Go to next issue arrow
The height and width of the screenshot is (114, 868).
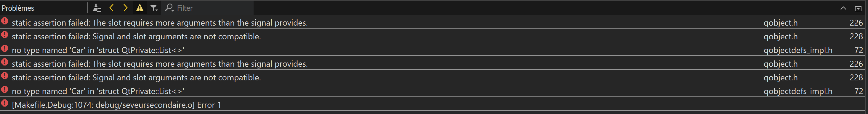125,8
